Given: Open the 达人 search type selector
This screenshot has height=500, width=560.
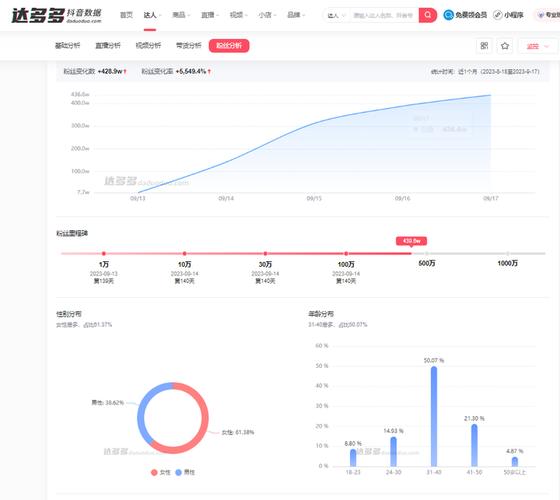Looking at the screenshot, I should pos(336,15).
